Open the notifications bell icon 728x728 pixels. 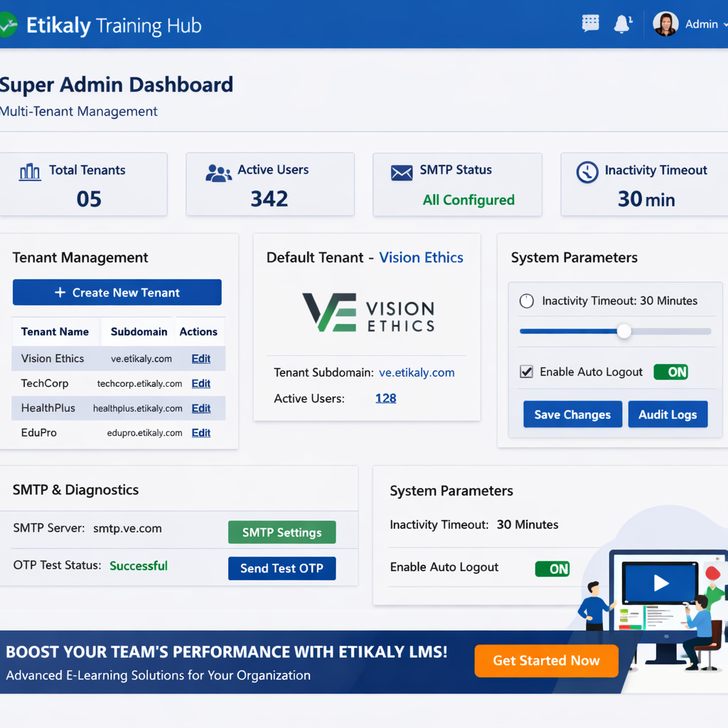point(623,23)
